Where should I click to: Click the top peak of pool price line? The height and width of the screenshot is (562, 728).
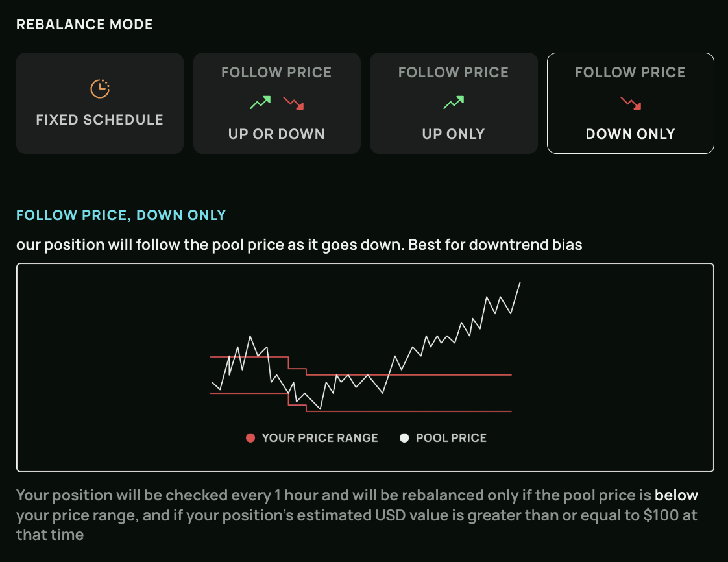click(520, 282)
